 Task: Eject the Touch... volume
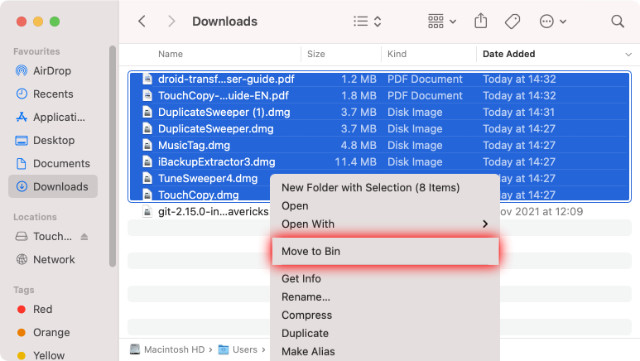pos(84,236)
